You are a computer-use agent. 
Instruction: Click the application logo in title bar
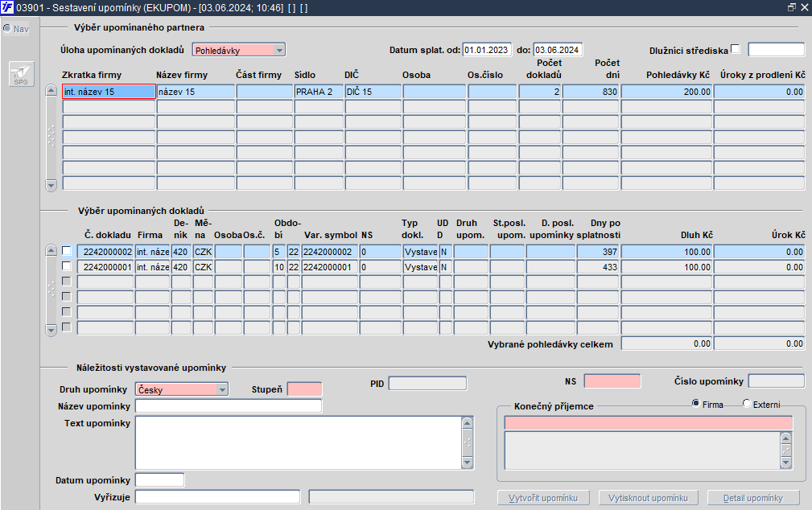[7, 7]
